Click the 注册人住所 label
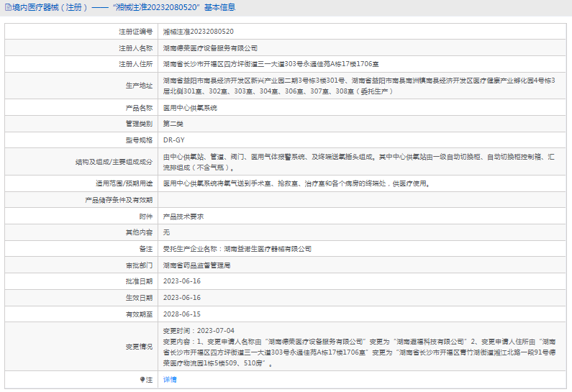The height and width of the screenshot is (392, 572). click(x=136, y=64)
